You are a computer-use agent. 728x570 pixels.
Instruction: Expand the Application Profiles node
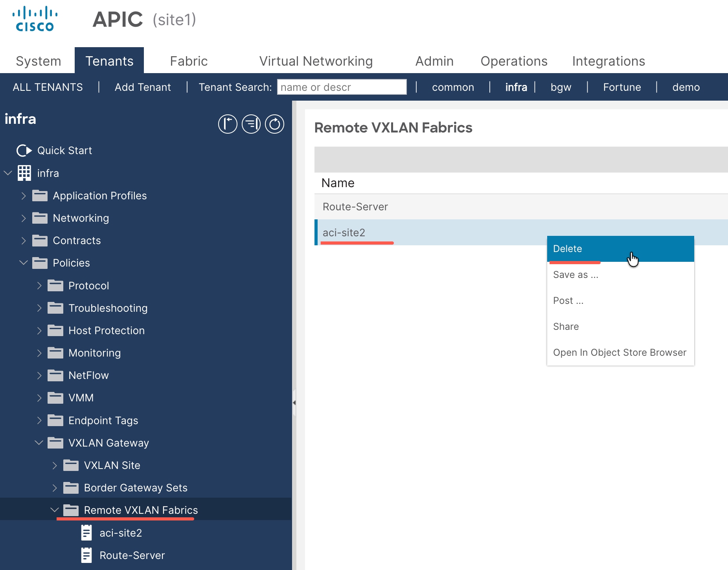pyautogui.click(x=24, y=195)
